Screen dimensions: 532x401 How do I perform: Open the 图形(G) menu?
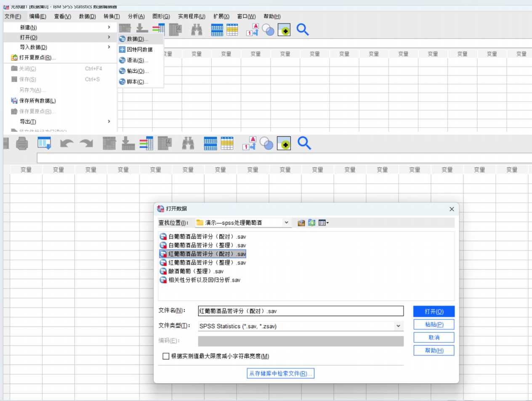[161, 16]
